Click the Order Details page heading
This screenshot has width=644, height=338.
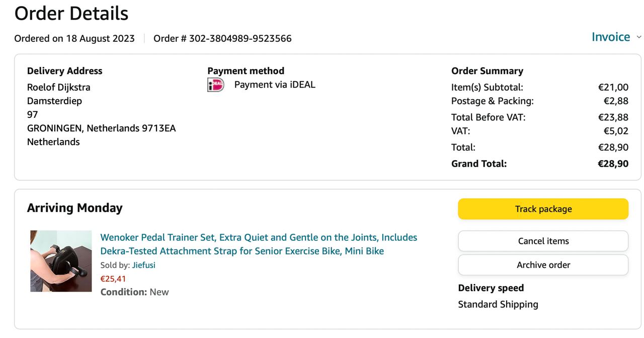pyautogui.click(x=71, y=13)
